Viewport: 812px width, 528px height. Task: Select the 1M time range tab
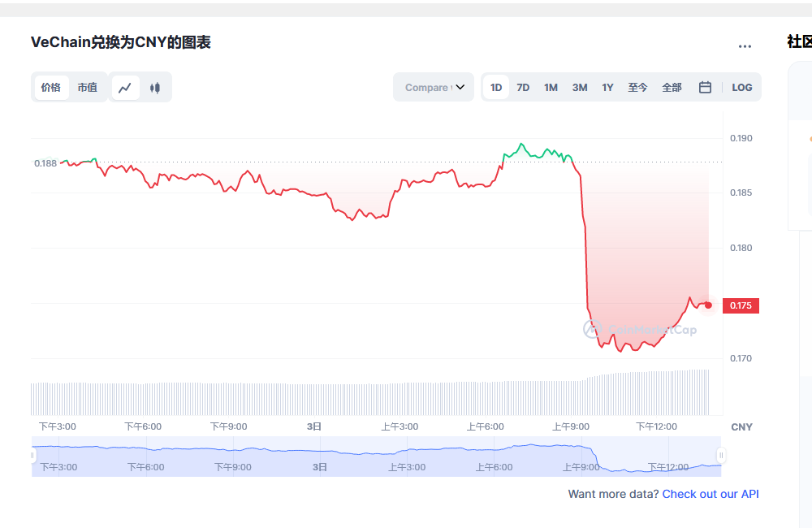coord(551,88)
